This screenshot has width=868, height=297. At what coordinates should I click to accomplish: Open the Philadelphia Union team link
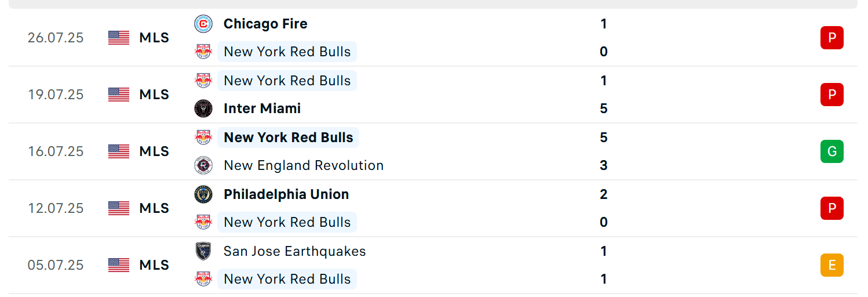click(286, 194)
